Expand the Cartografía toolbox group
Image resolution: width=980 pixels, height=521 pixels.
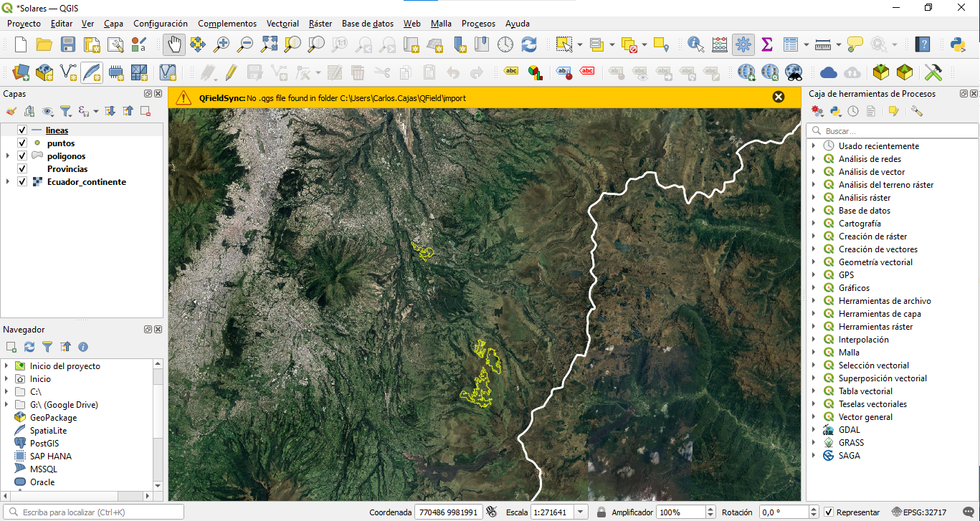tap(814, 224)
